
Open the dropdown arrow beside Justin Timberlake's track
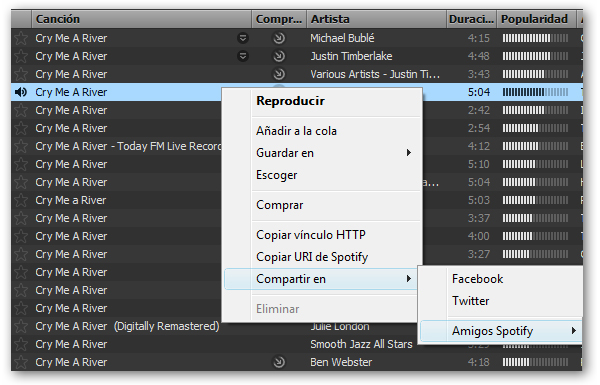(x=243, y=56)
